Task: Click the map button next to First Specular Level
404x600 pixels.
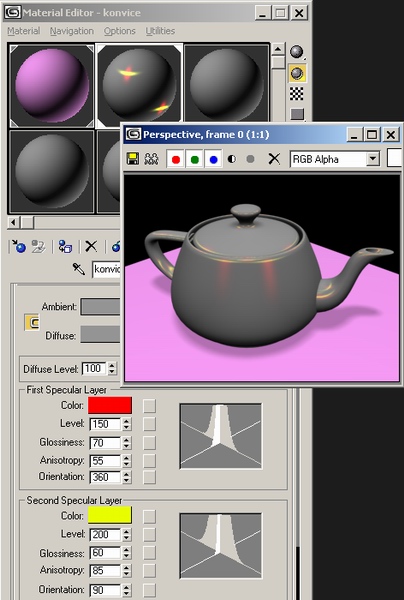Action: tap(149, 424)
